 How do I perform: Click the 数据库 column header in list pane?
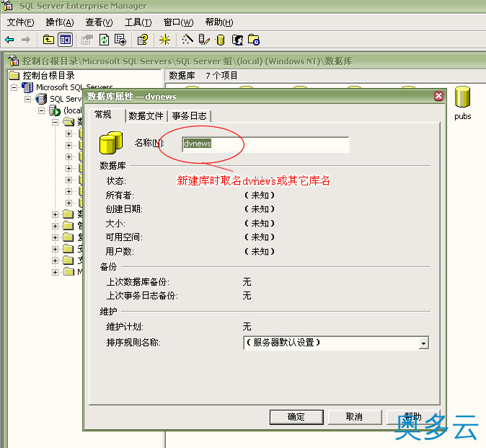pyautogui.click(x=182, y=75)
